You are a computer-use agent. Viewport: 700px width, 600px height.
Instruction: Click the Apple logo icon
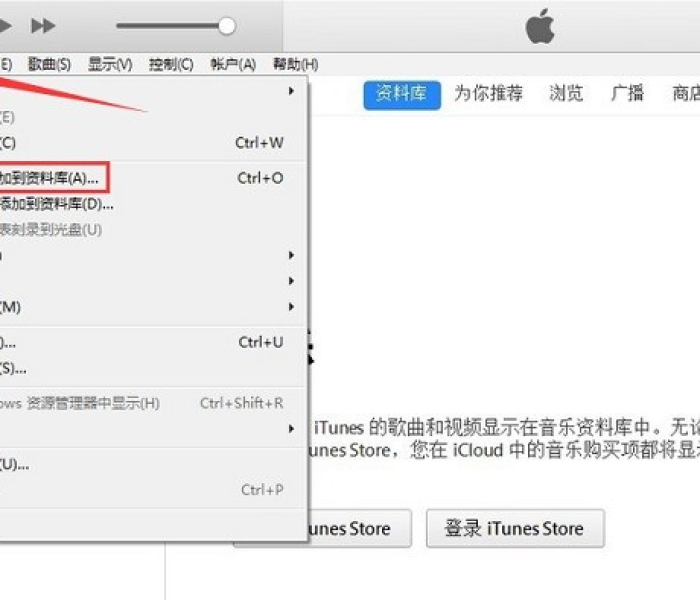[x=540, y=26]
